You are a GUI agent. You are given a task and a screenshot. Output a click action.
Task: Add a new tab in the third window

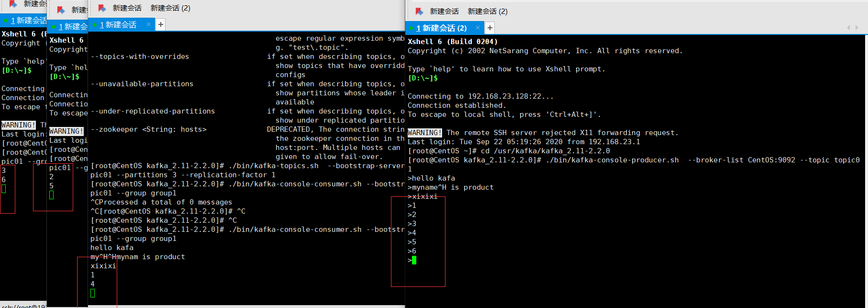coord(161,24)
